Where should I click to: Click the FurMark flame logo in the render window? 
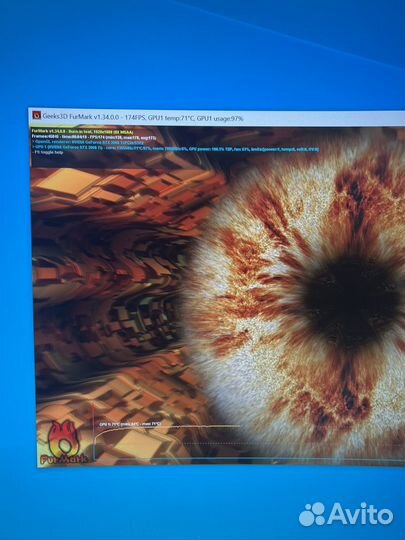(x=63, y=443)
